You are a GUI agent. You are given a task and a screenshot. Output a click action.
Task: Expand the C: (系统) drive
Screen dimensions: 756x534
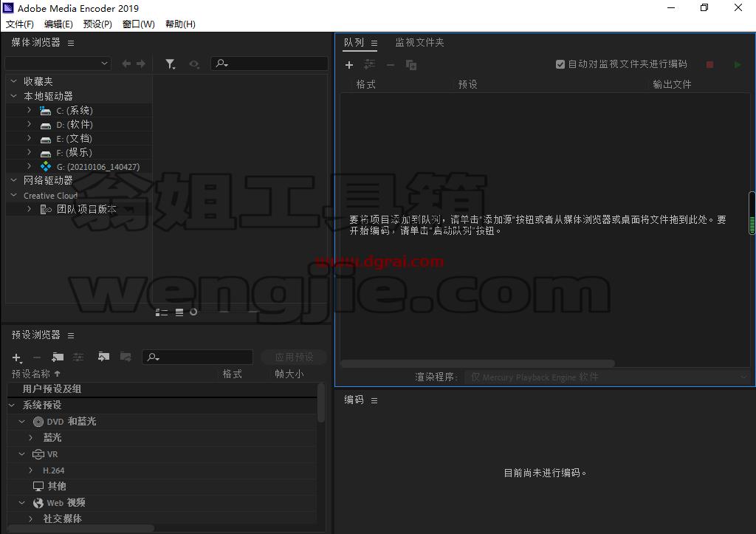(x=29, y=110)
